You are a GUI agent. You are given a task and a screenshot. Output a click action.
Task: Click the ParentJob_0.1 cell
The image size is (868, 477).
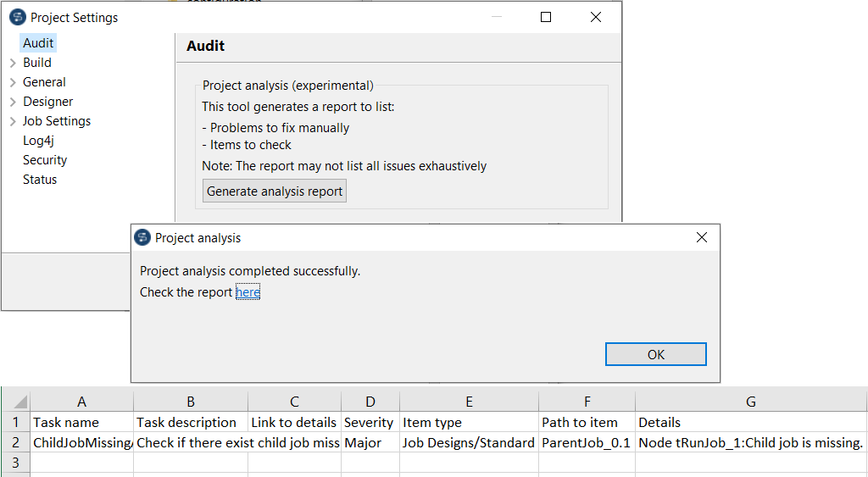[x=587, y=442]
